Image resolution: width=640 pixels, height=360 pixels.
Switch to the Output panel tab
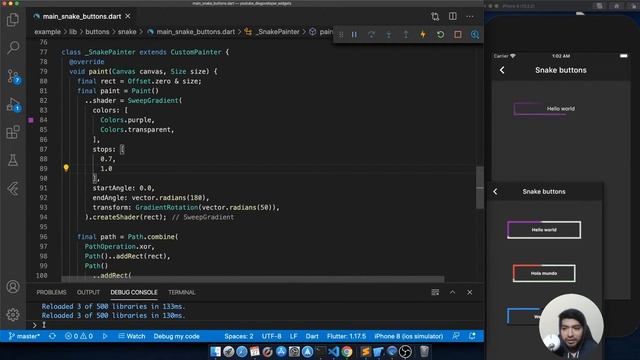point(88,292)
